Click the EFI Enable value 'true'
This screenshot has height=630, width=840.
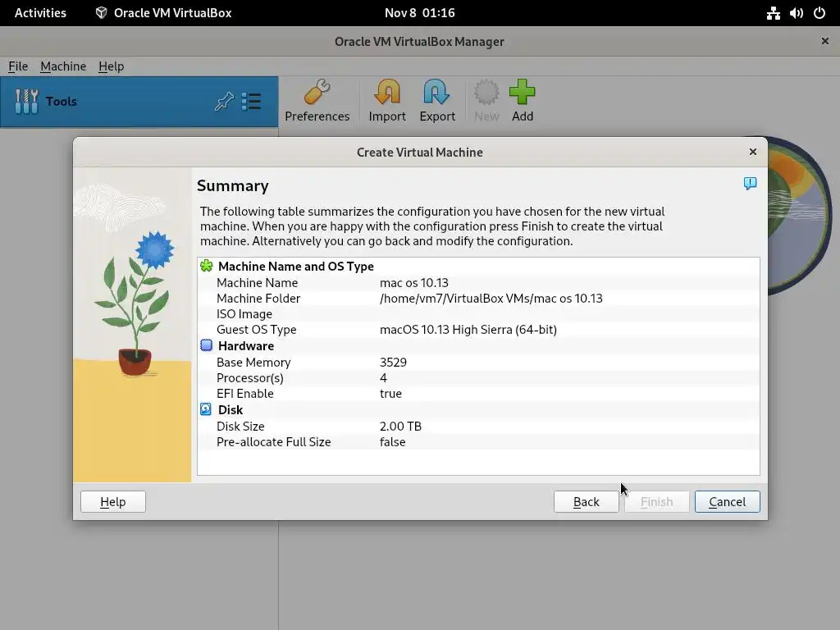pyautogui.click(x=390, y=393)
